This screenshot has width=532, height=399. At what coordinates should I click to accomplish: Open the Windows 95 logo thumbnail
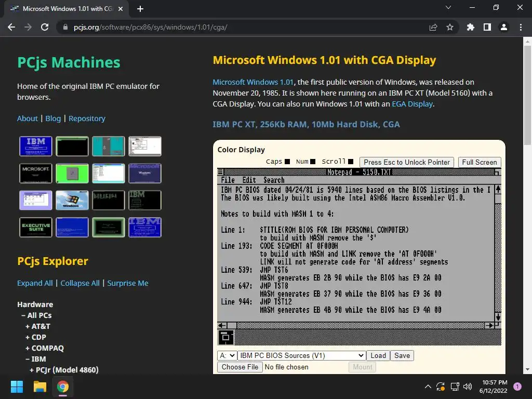pos(72,200)
